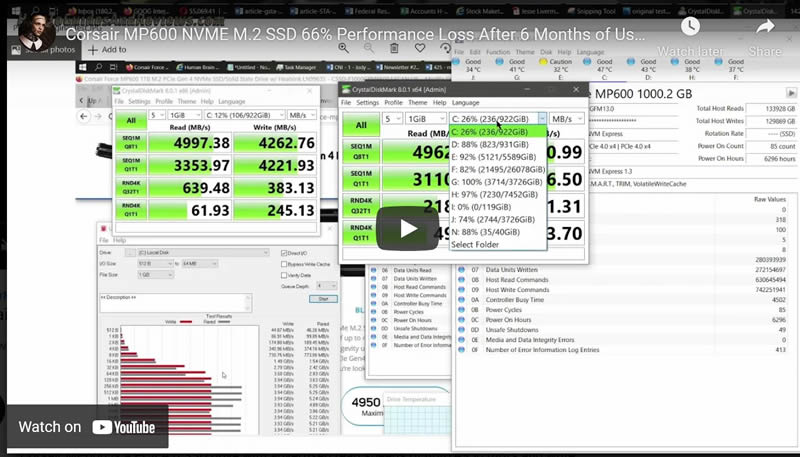Click the YouTube logo in Watch on

[x=124, y=427]
